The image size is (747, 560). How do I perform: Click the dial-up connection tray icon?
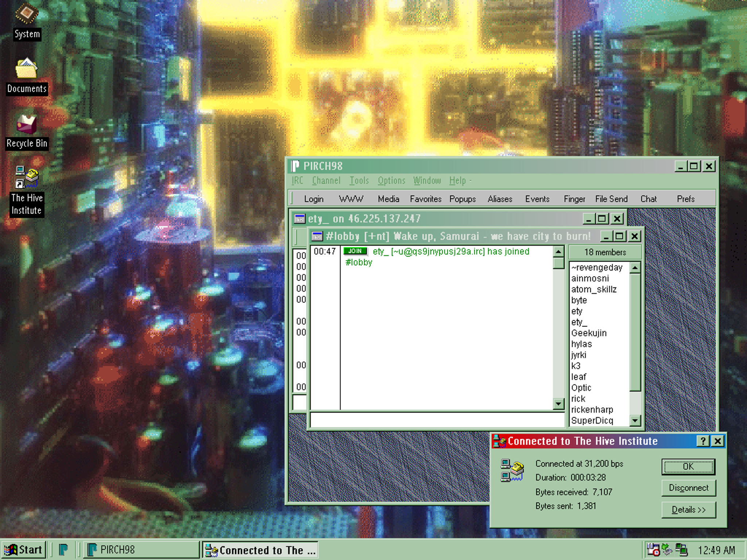(681, 549)
